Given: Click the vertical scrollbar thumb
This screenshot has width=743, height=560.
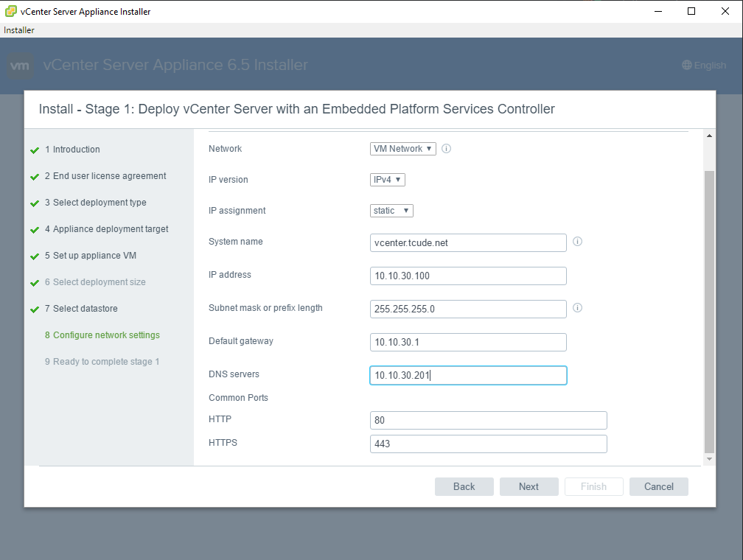Looking at the screenshot, I should tap(709, 312).
